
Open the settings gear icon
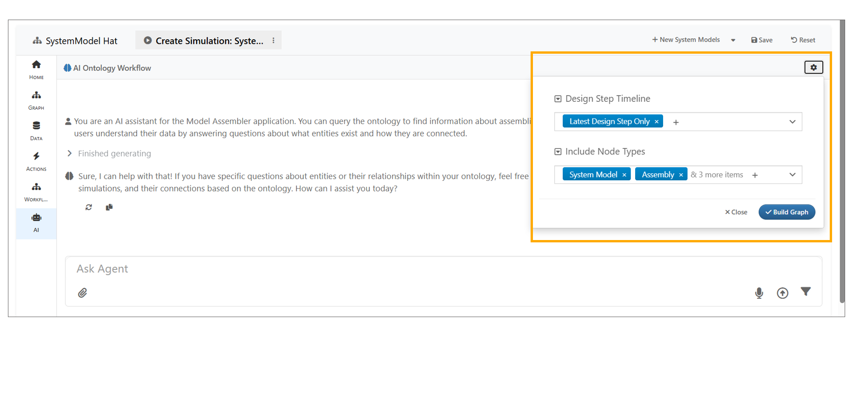coord(813,67)
